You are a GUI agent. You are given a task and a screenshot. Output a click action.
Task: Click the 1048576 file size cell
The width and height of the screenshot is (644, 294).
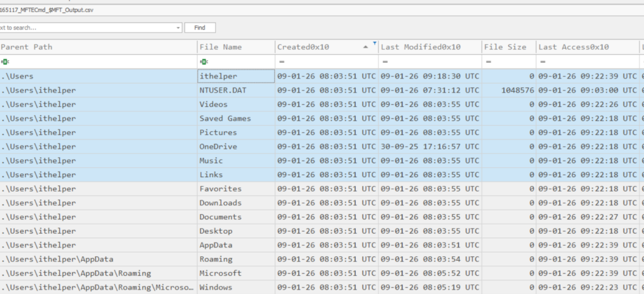pyautogui.click(x=508, y=90)
